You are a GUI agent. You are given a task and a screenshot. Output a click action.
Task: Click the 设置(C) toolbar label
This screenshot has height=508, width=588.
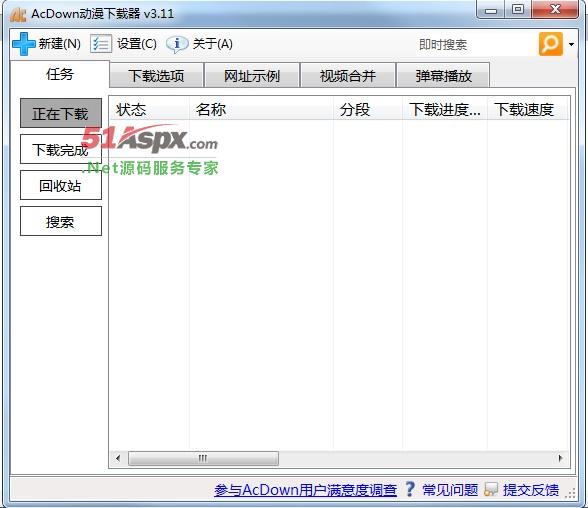coord(137,44)
